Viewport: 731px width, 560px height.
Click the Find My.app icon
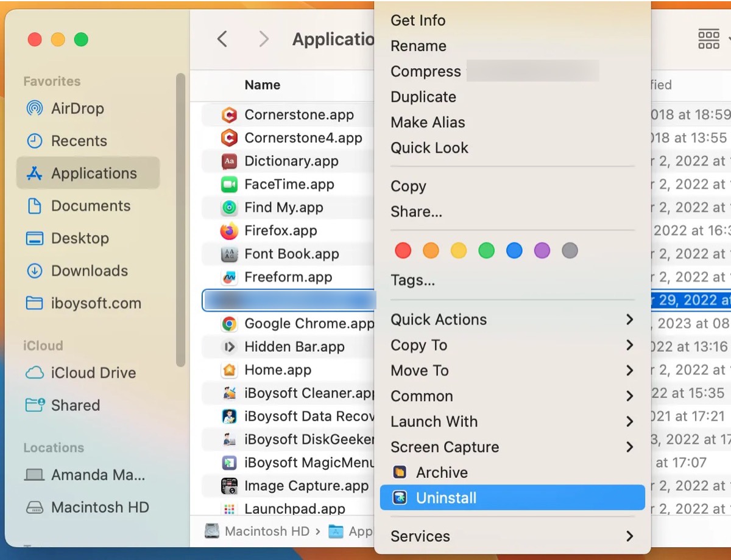pos(229,208)
